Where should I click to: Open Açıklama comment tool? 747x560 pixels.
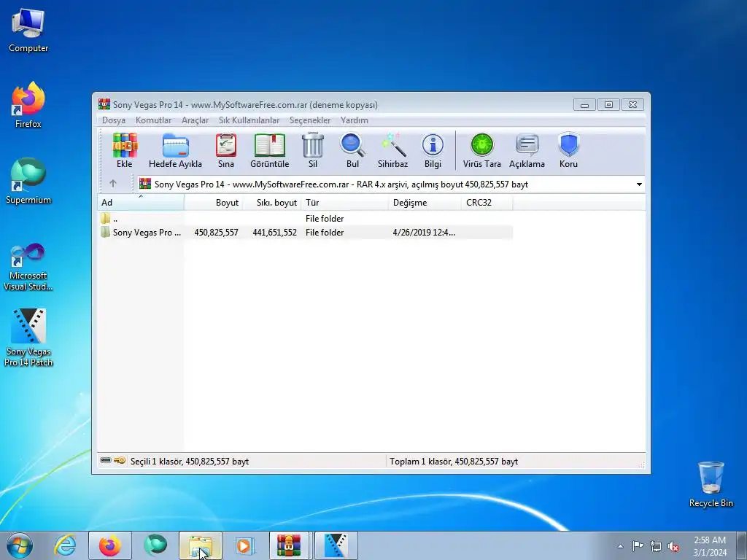coord(527,150)
